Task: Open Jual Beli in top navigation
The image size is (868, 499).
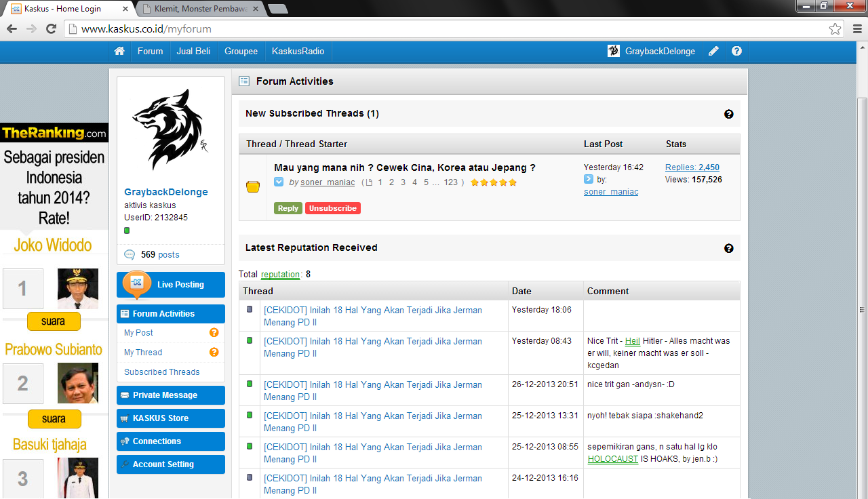Action: [x=193, y=51]
